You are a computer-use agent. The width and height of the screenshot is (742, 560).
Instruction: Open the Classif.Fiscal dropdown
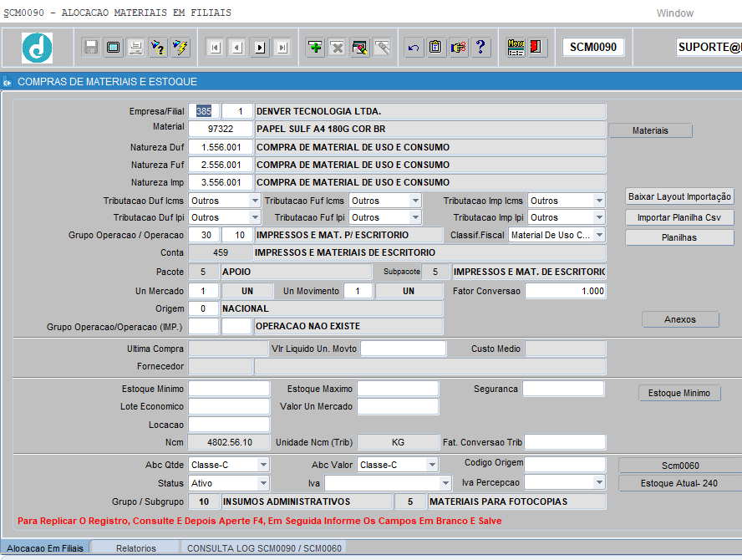click(x=599, y=235)
